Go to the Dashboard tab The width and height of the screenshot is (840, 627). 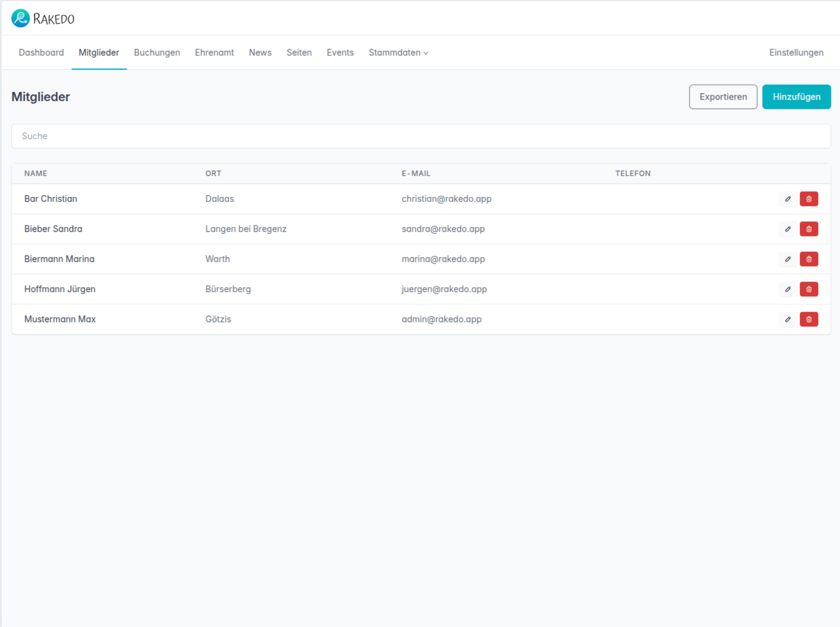tap(41, 52)
